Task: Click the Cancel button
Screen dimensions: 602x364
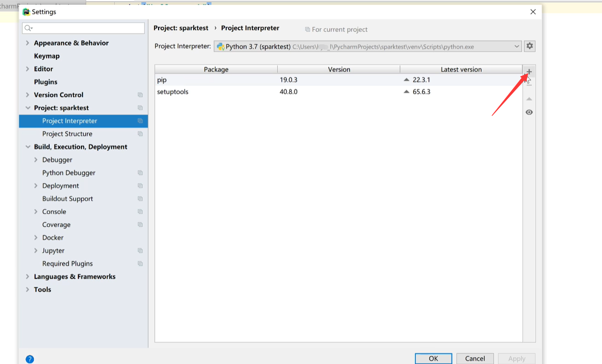Action: coord(475,359)
